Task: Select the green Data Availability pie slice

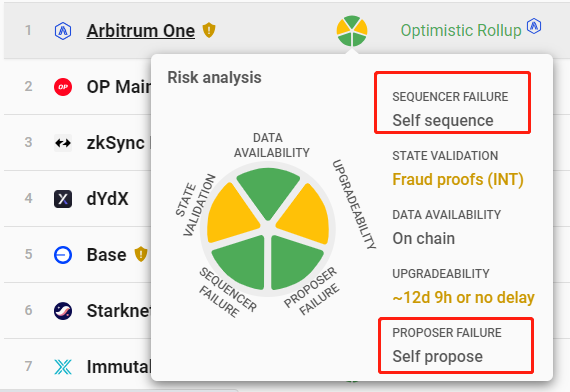Action: [x=268, y=189]
